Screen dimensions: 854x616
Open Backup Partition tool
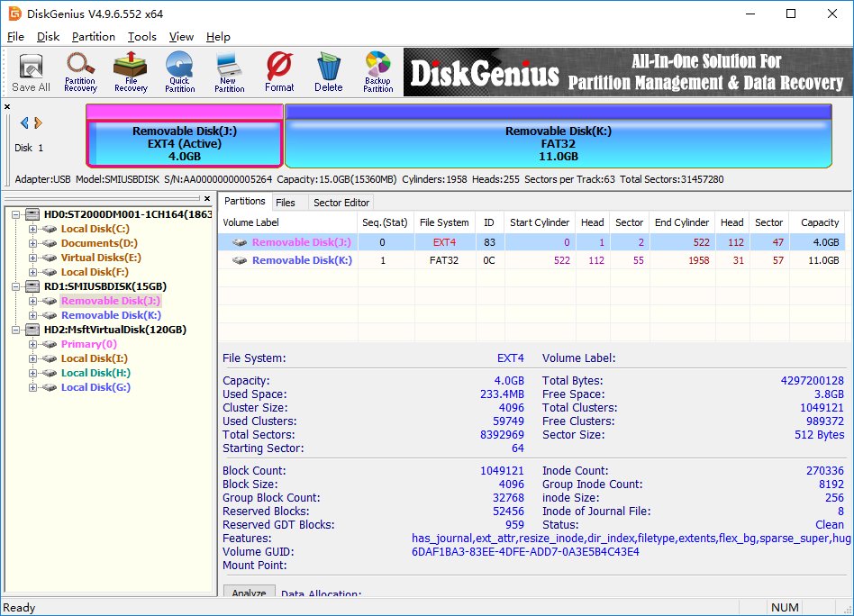(377, 72)
